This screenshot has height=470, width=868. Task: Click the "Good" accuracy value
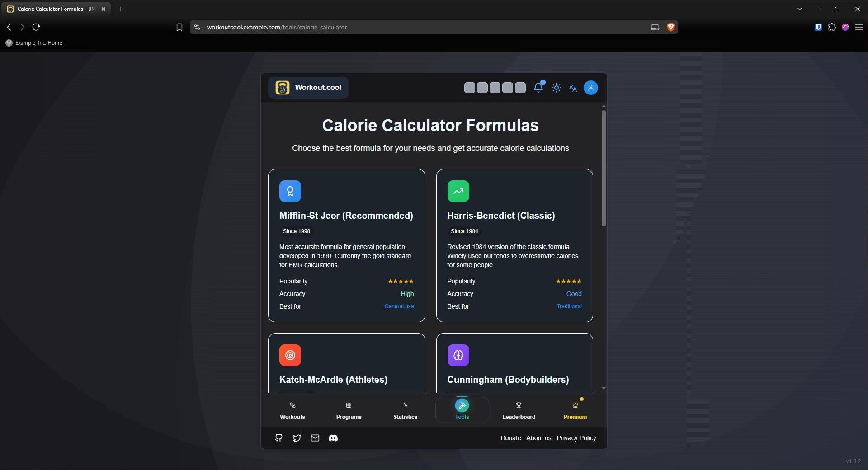(x=574, y=294)
